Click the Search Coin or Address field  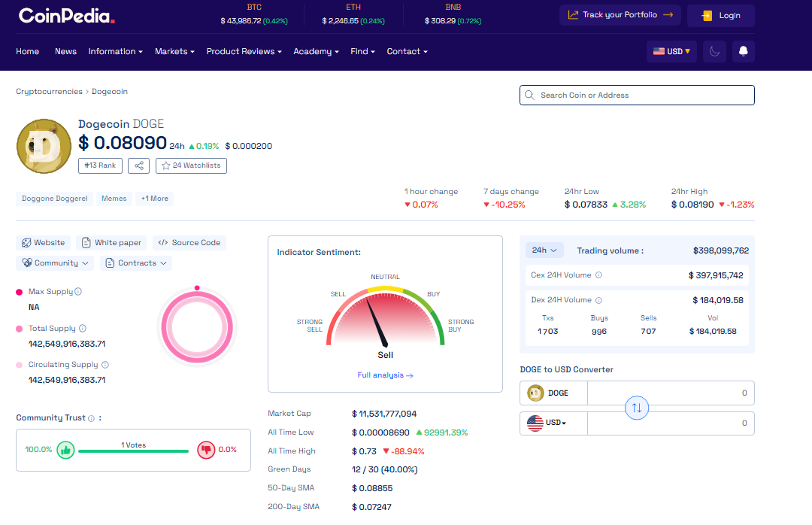pyautogui.click(x=637, y=95)
